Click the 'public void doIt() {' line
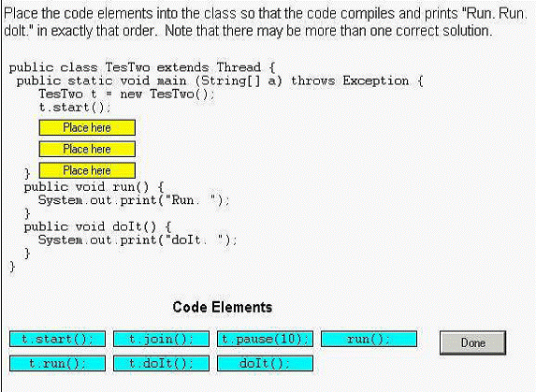 [97, 226]
